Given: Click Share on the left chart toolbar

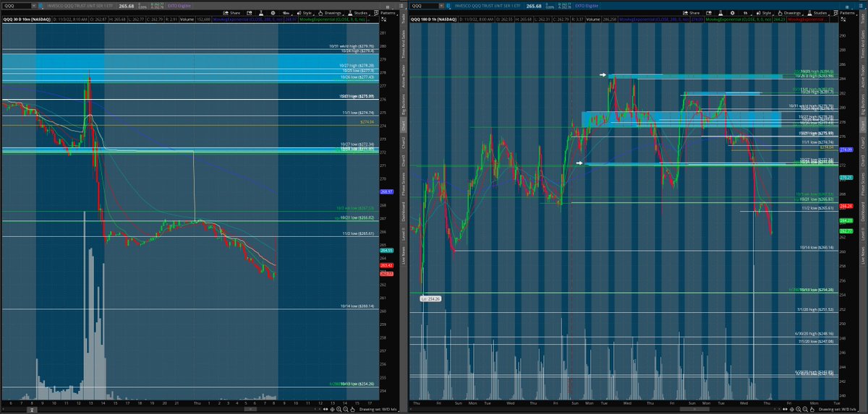Looking at the screenshot, I should coord(231,13).
